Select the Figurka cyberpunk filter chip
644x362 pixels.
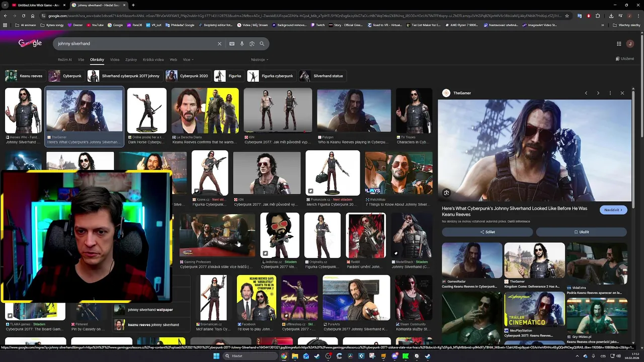click(x=271, y=76)
